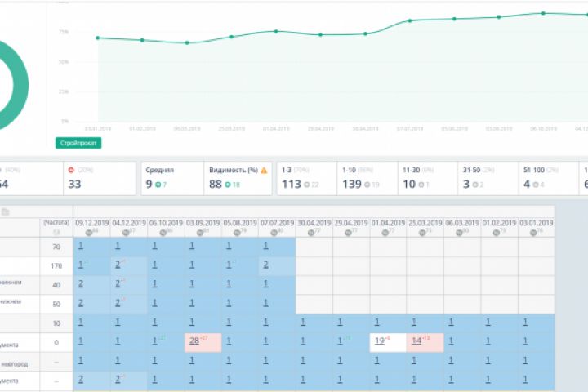Toggle the Стройпрокат legend label under the chart
This screenshot has height=392, width=588.
pos(78,143)
